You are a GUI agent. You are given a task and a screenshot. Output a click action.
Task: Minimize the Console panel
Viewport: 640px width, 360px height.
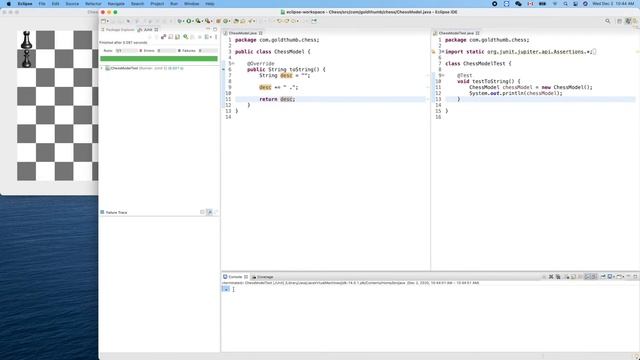[x=629, y=276]
